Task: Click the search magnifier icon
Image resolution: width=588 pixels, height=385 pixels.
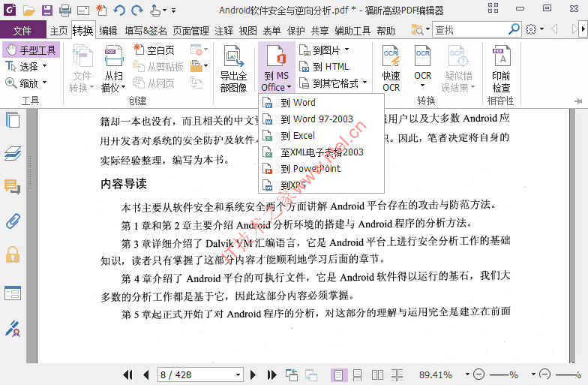Action: pos(514,29)
